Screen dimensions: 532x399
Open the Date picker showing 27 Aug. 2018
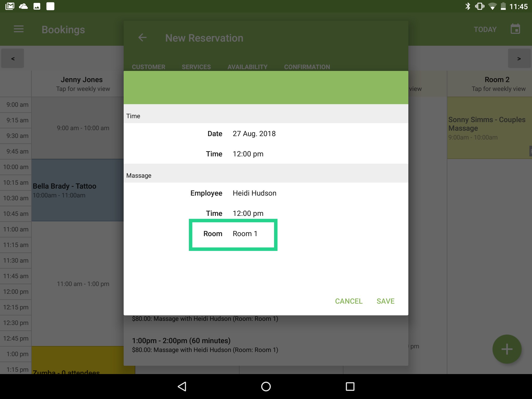point(254,134)
